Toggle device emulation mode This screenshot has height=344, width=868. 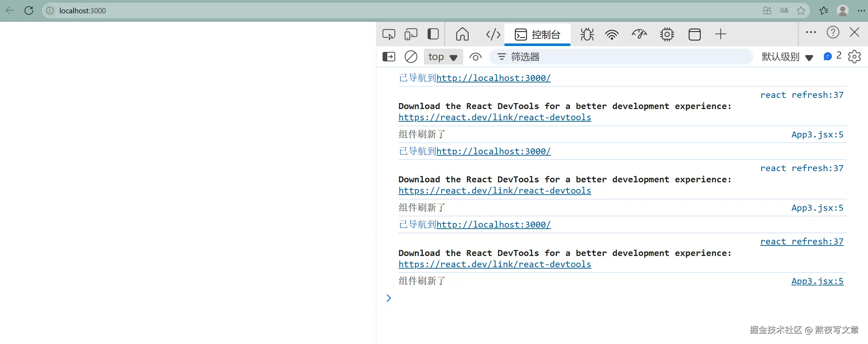411,34
